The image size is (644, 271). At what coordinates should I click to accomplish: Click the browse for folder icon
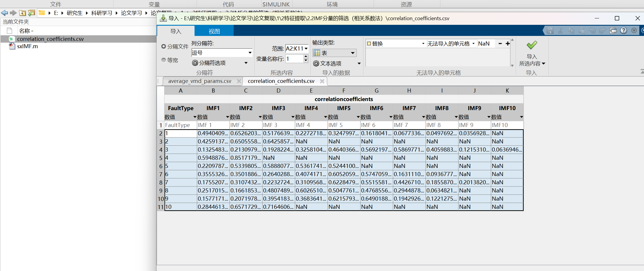[x=32, y=13]
